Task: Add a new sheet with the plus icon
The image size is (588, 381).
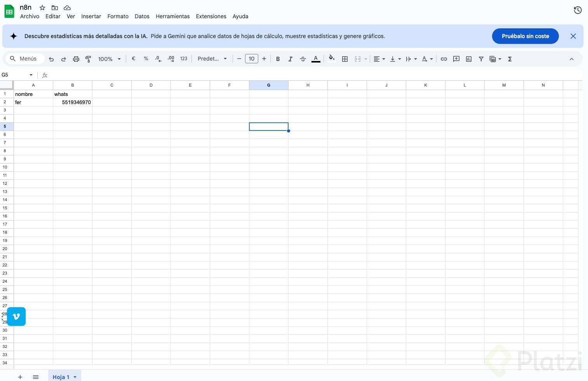Action: [20, 377]
